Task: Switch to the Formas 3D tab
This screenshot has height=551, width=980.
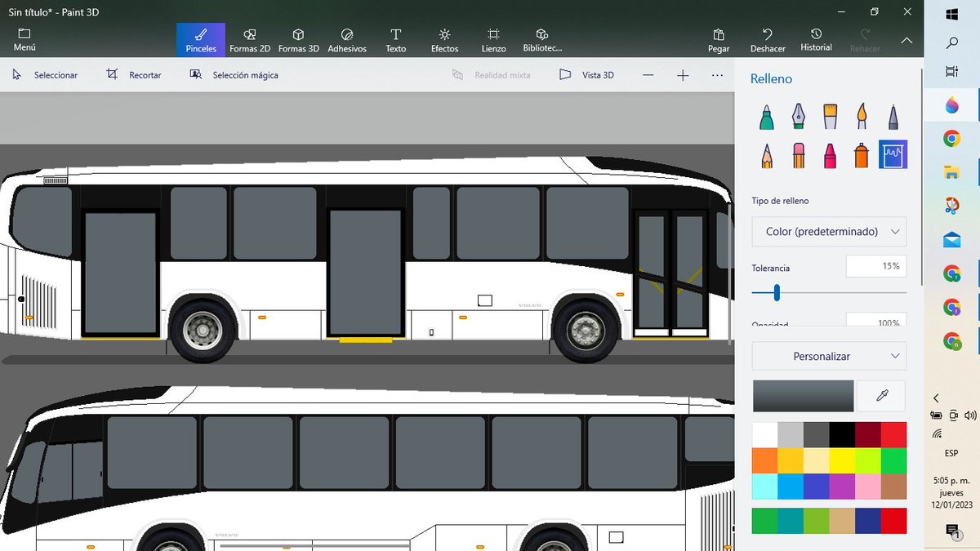Action: [298, 40]
